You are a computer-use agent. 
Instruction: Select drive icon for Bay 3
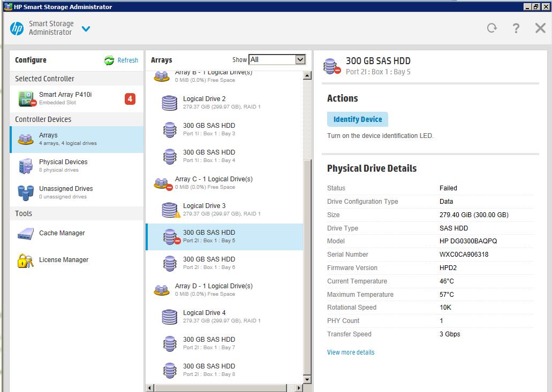click(170, 130)
